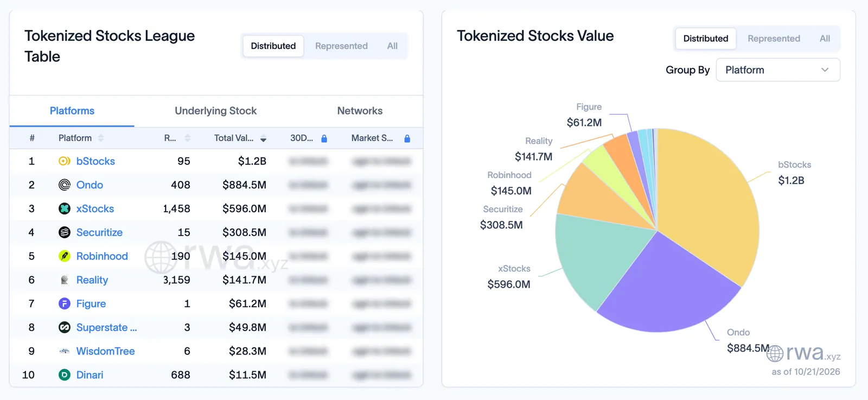Select All in League Table toggle

pyautogui.click(x=392, y=46)
